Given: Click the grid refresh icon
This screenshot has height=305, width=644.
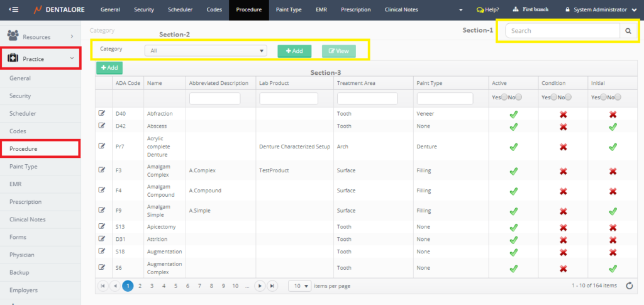Looking at the screenshot, I should coord(629,286).
